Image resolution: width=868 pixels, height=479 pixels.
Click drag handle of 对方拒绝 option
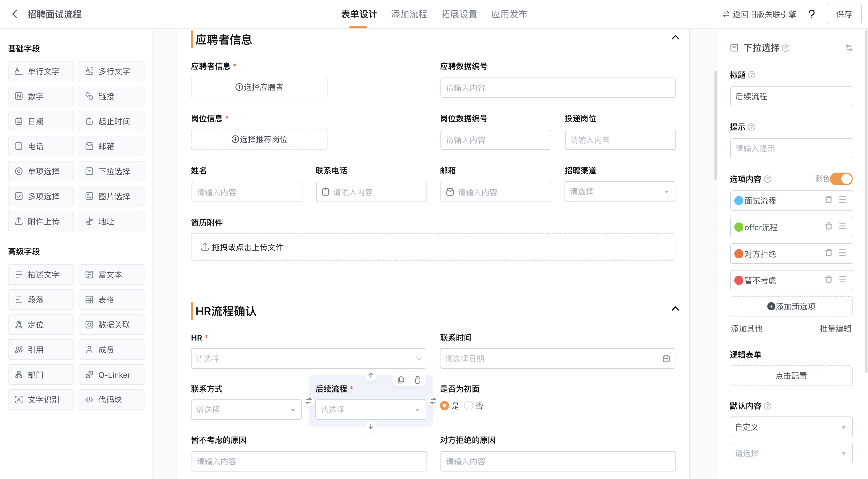842,253
